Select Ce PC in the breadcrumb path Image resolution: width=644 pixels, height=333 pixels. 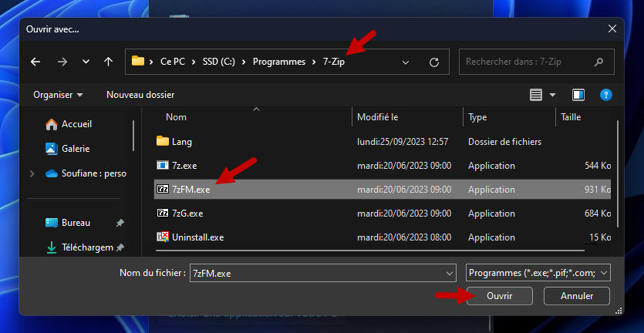[173, 62]
